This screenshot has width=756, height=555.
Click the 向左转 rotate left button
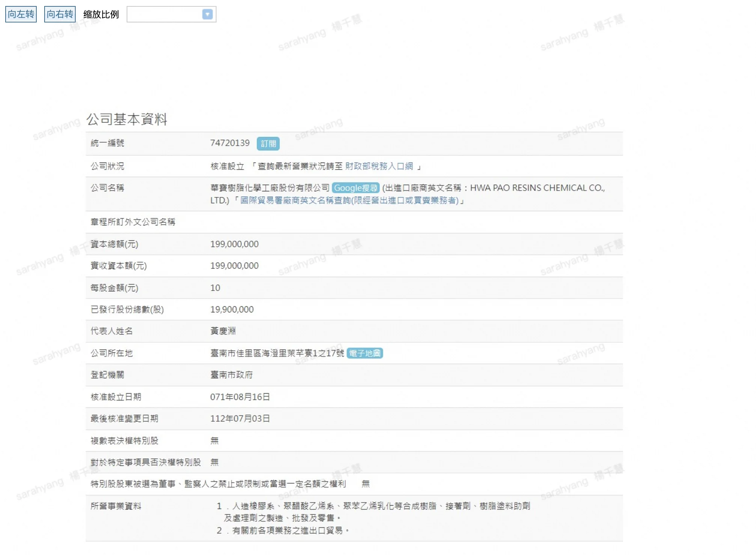(x=21, y=14)
